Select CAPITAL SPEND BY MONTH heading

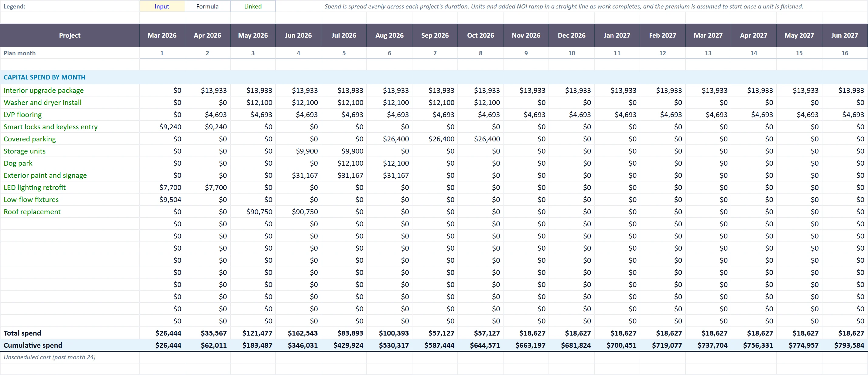(x=44, y=77)
